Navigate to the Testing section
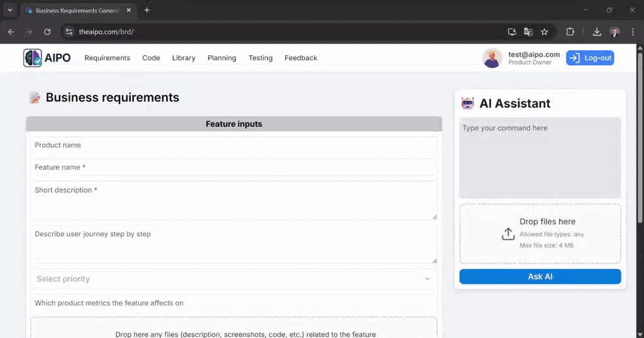The image size is (644, 338). (x=260, y=58)
